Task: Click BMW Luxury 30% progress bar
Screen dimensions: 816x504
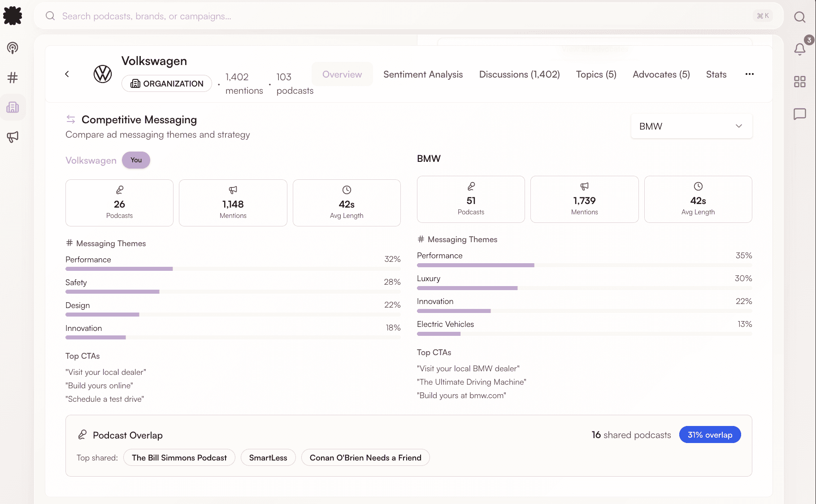Action: coord(585,288)
